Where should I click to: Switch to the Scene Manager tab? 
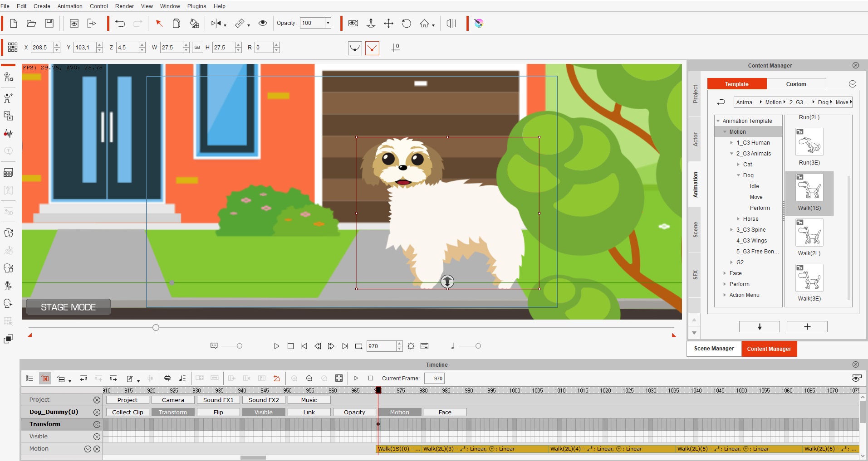coord(714,349)
